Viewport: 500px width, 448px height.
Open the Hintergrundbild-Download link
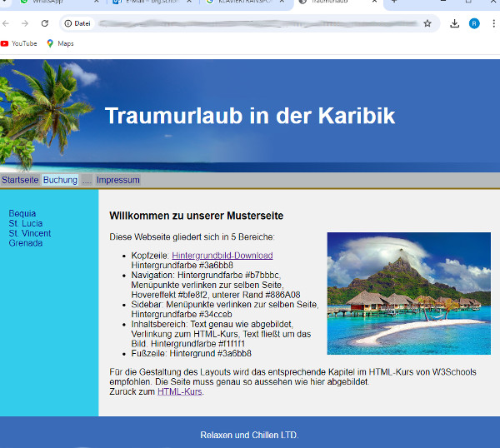point(222,256)
